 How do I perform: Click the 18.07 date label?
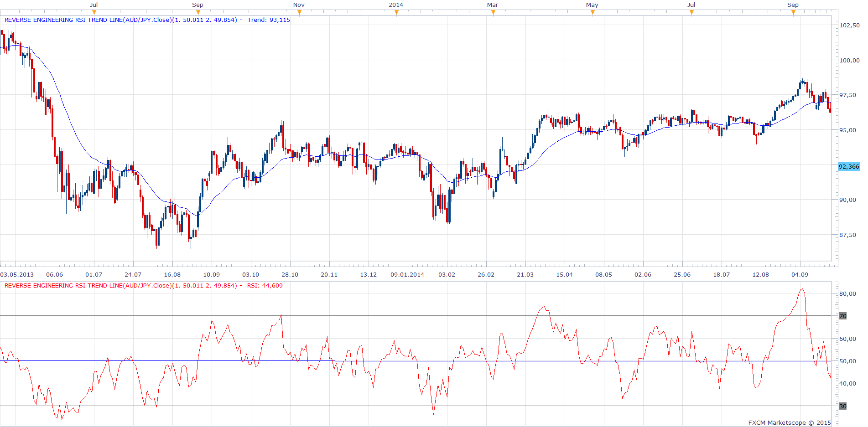pyautogui.click(x=722, y=274)
